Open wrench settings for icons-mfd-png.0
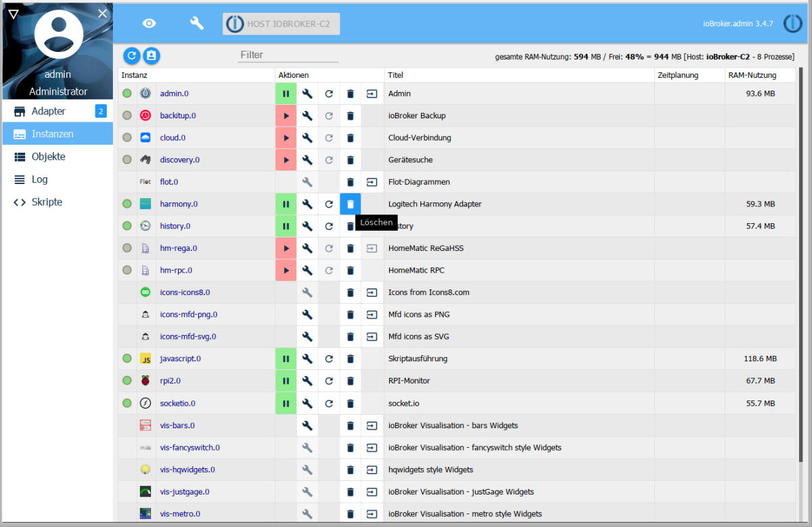 [307, 315]
